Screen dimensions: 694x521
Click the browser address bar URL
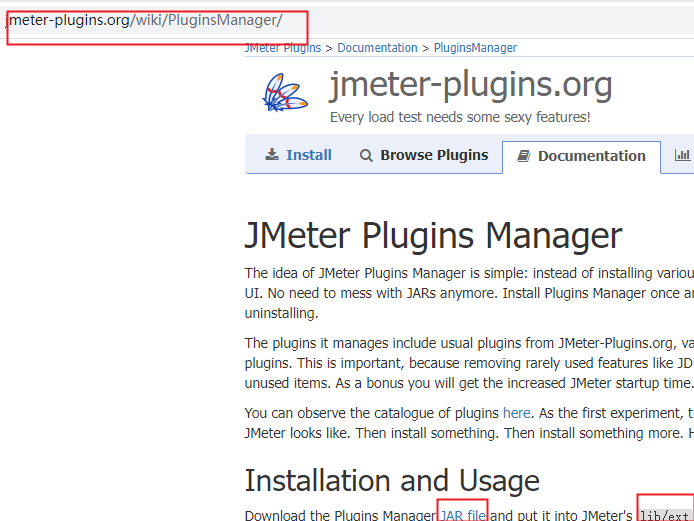(145, 20)
